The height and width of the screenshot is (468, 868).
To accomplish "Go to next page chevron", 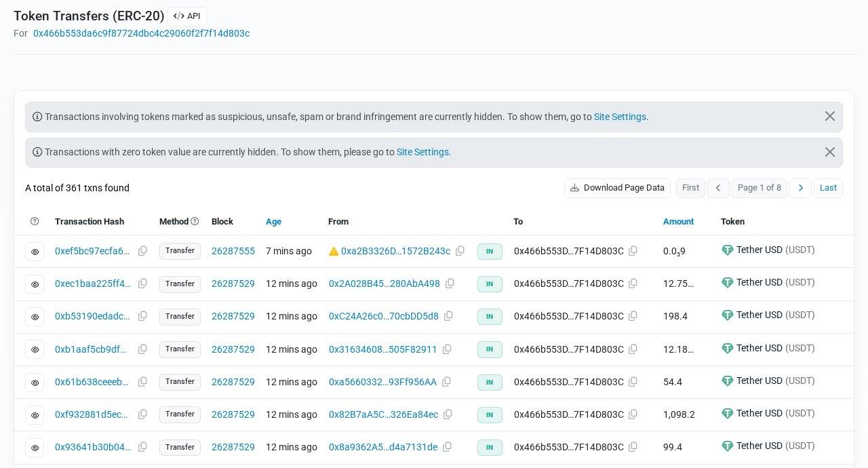I will pos(800,188).
